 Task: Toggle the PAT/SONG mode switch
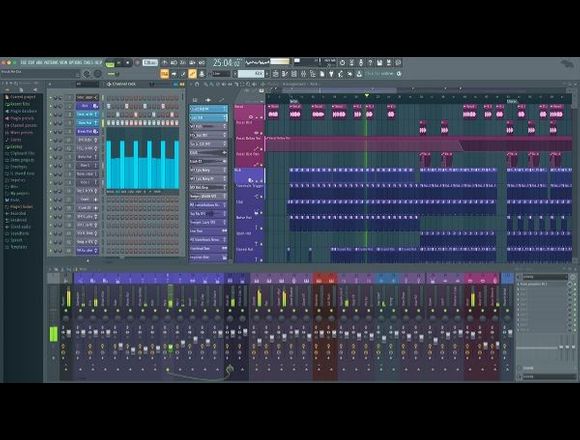(109, 64)
